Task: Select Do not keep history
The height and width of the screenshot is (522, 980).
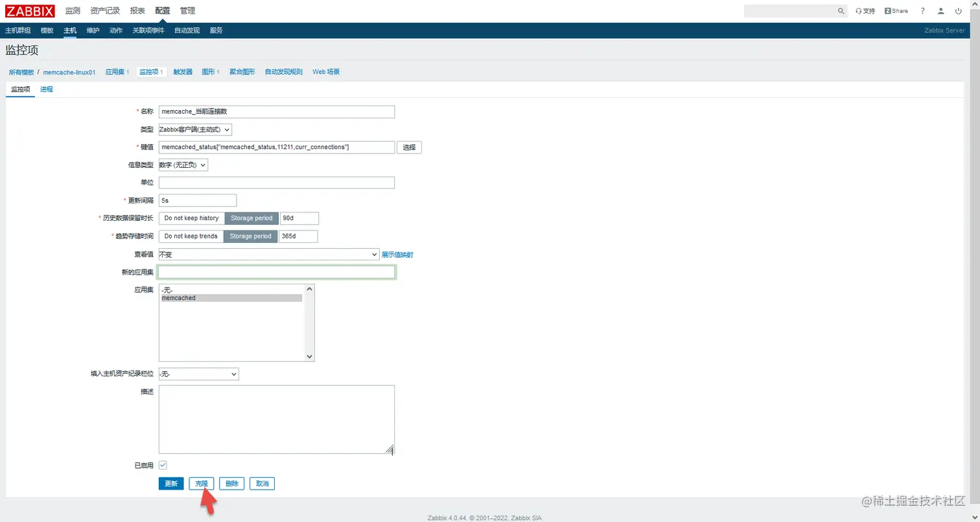Action: [192, 218]
